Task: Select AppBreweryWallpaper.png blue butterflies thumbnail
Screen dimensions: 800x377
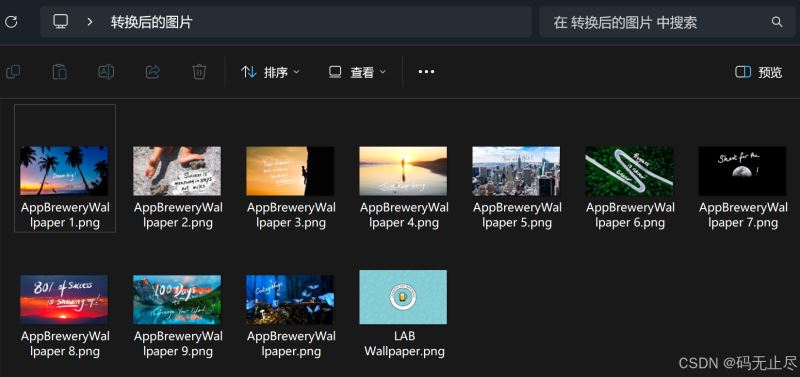Action: click(290, 299)
